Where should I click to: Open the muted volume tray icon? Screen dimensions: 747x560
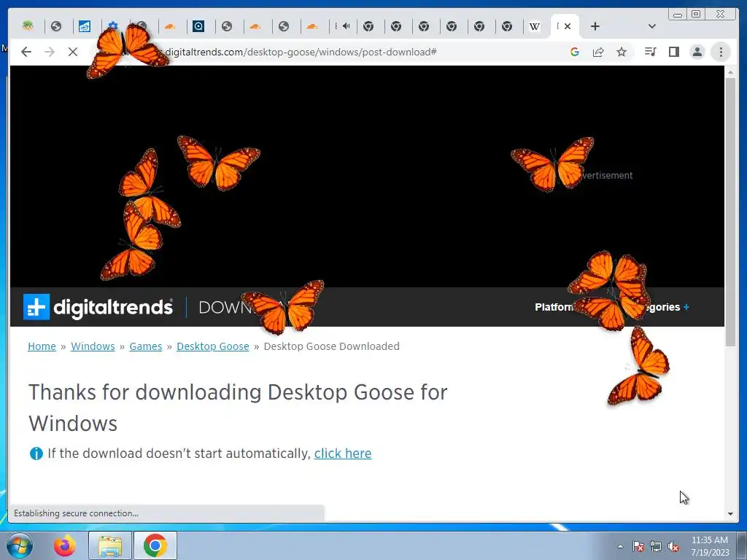pos(673,546)
